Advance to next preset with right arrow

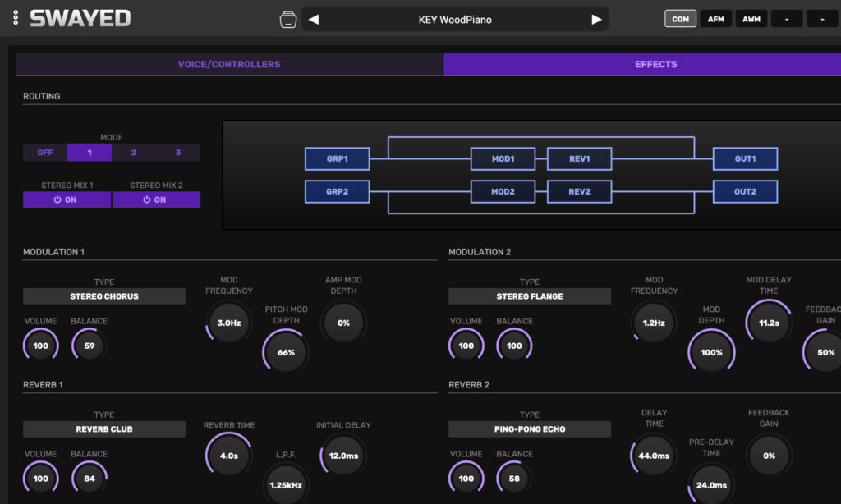click(596, 19)
